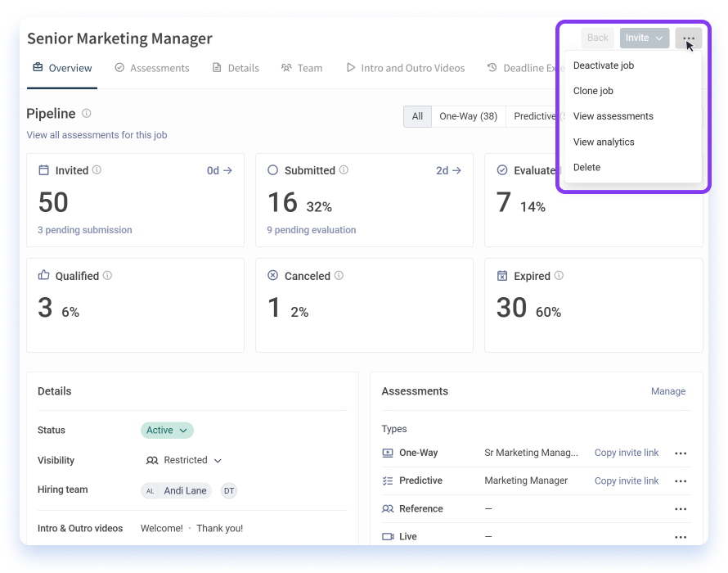Image resolution: width=728 pixels, height=573 pixels.
Task: Copy invite link for Predictive assessment
Action: pyautogui.click(x=627, y=481)
